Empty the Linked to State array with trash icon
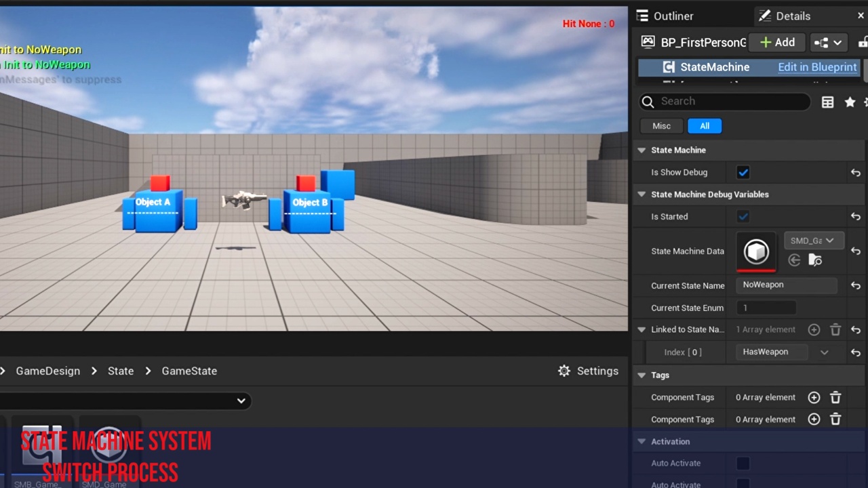Image resolution: width=868 pixels, height=488 pixels. pos(835,330)
